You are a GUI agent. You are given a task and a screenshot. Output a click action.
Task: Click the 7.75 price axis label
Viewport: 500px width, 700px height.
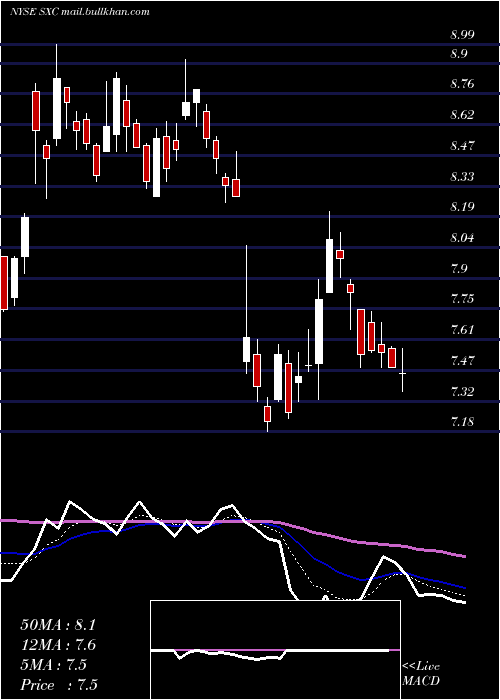(x=462, y=299)
